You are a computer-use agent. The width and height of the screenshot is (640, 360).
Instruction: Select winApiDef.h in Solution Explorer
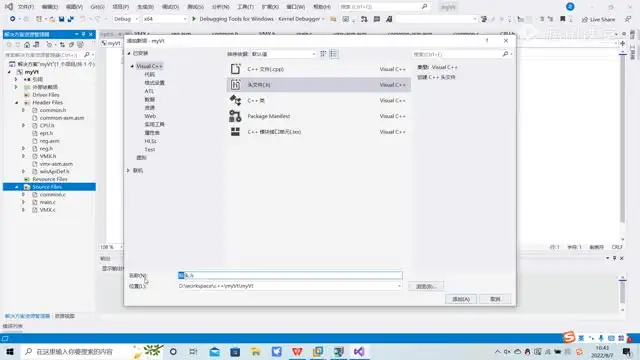click(54, 171)
